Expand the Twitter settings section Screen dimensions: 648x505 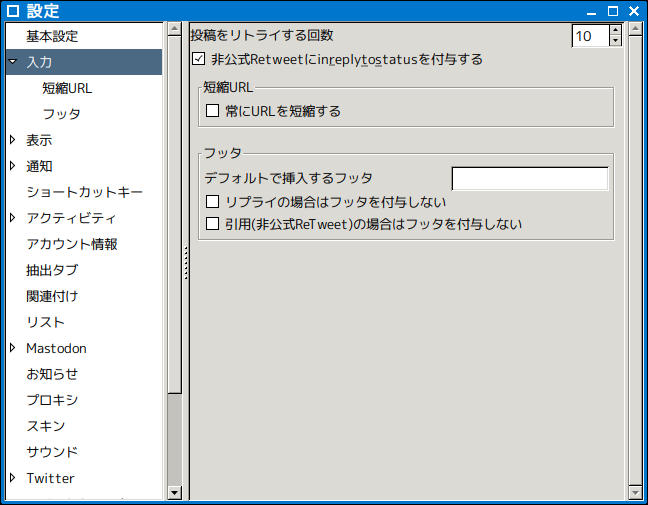(x=12, y=478)
